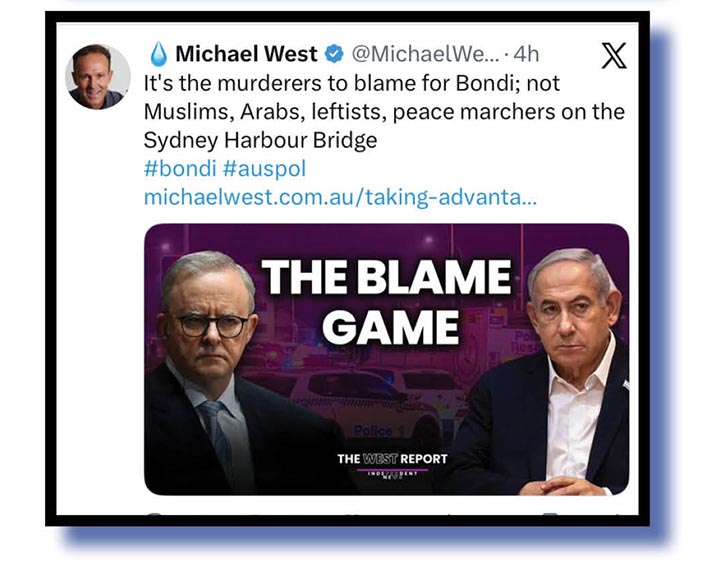Follow the michaelwest.com.au/taking-advanta... link
Screen dimensions: 709x562
(x=340, y=198)
